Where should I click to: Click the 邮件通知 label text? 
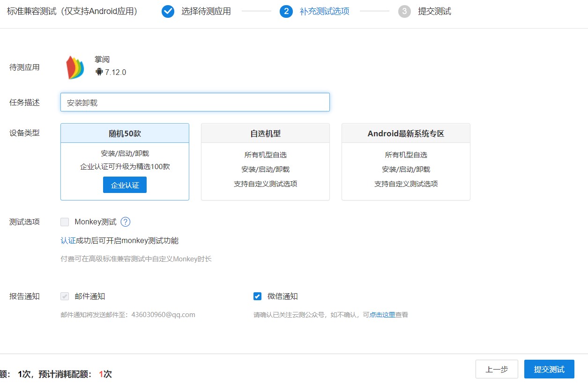click(x=89, y=296)
